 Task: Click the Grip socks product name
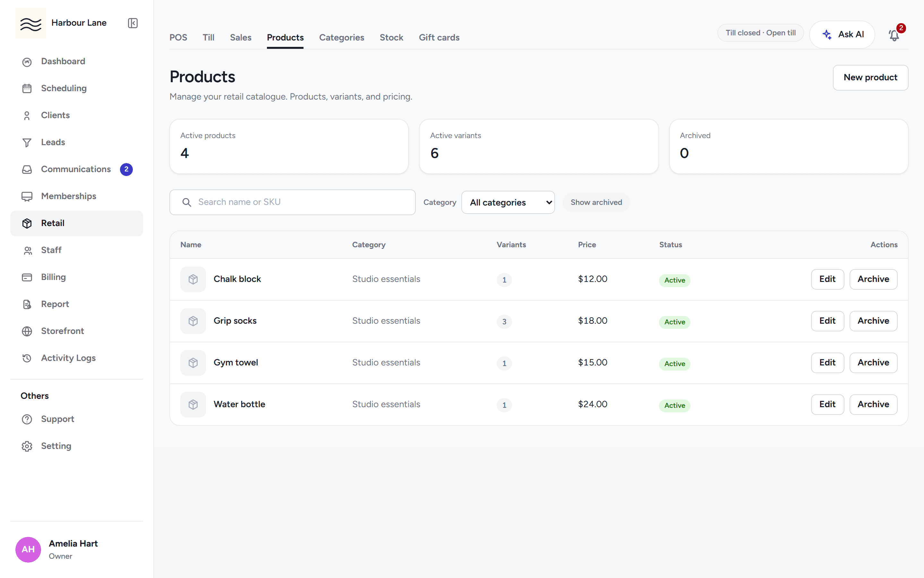click(x=235, y=321)
